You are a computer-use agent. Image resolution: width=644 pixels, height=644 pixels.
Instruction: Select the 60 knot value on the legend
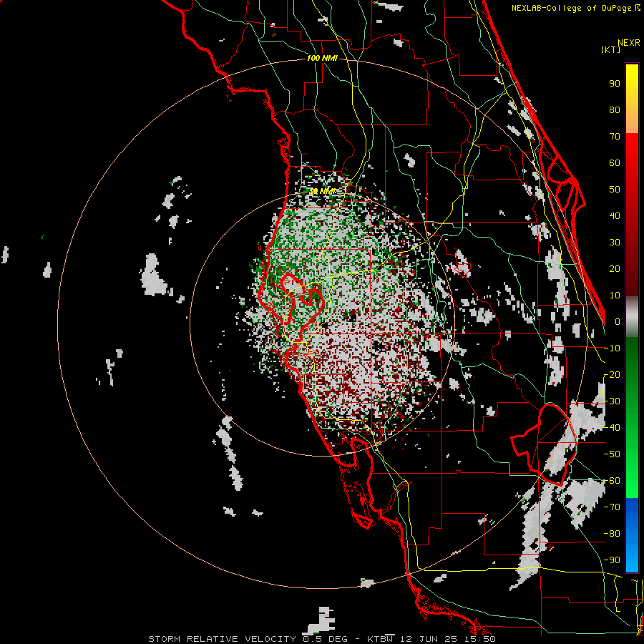pos(615,163)
